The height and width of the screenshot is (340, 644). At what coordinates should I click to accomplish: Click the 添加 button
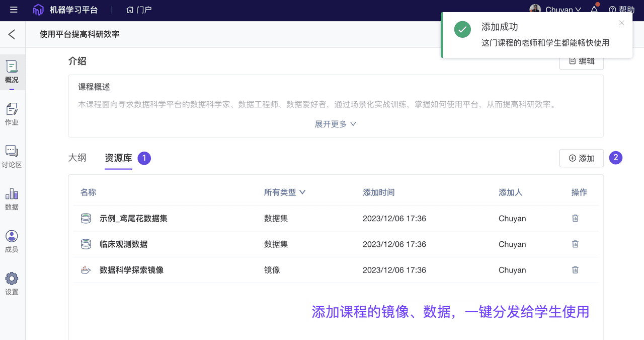click(x=582, y=158)
